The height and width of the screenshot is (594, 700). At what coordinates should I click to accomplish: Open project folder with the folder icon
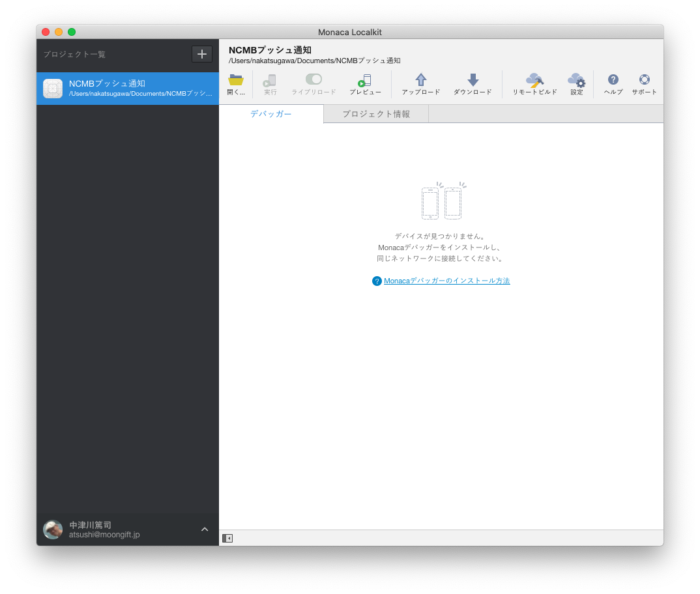point(236,80)
